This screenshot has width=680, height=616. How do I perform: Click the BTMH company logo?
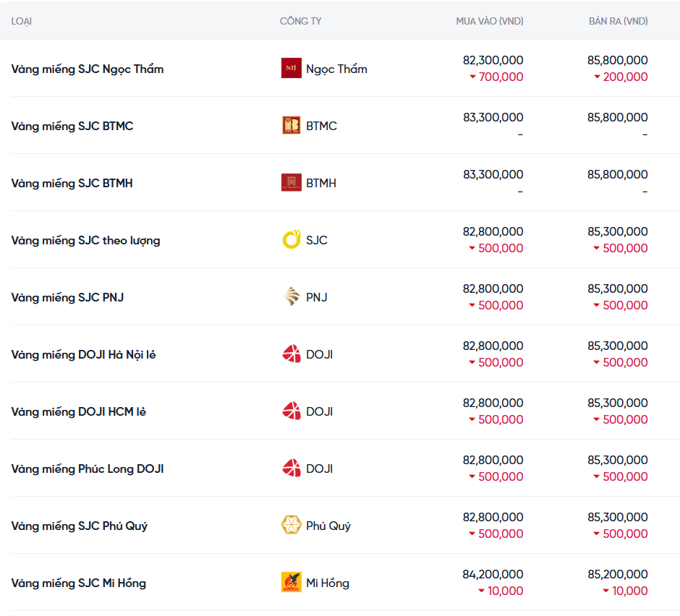click(x=291, y=182)
